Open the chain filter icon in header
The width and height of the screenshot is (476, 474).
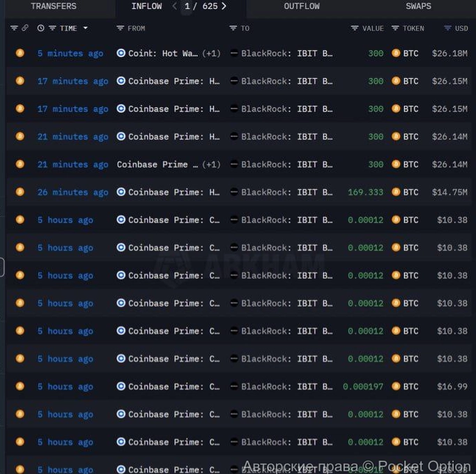click(x=14, y=29)
